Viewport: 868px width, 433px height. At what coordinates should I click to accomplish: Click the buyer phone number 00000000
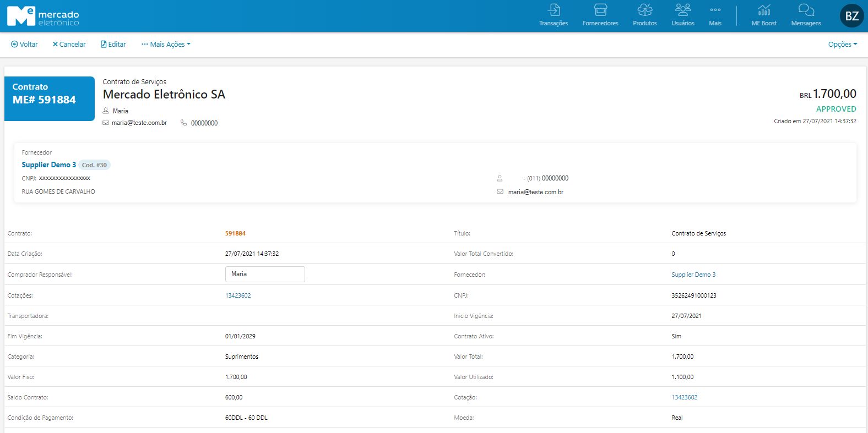[x=204, y=123]
